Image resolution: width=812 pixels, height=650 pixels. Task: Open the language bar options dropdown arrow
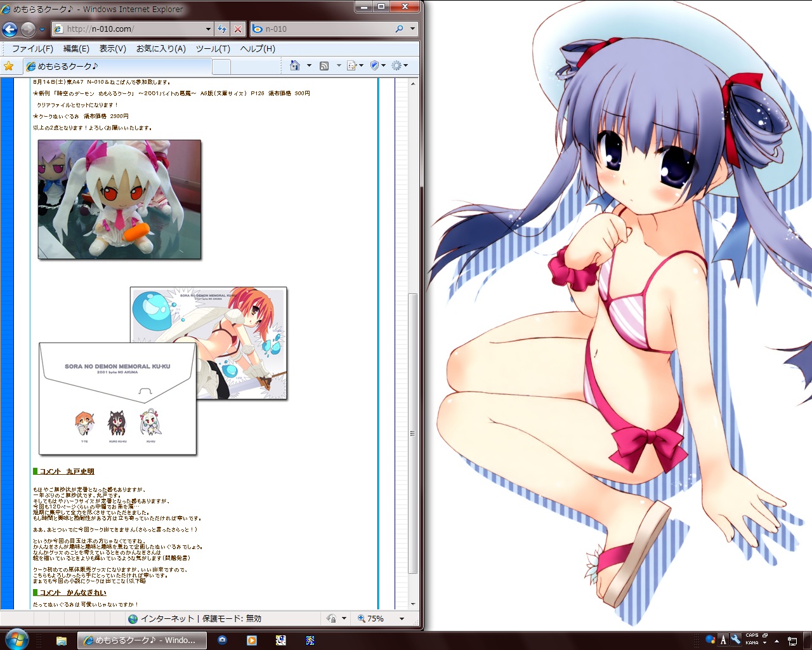pos(765,643)
